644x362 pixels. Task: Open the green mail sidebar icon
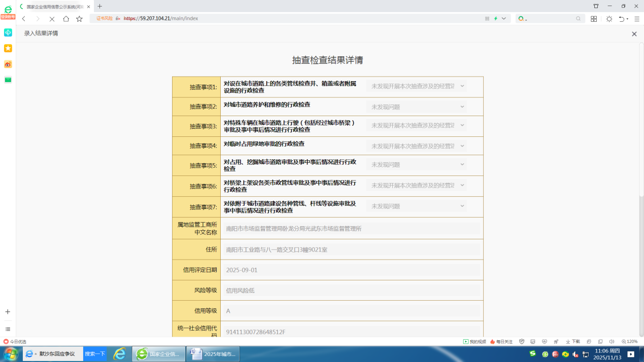click(8, 80)
